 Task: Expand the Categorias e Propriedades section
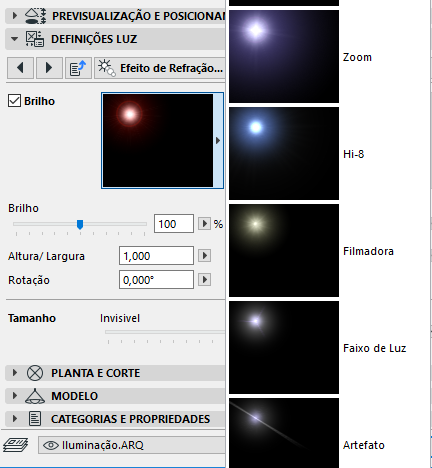(14, 419)
